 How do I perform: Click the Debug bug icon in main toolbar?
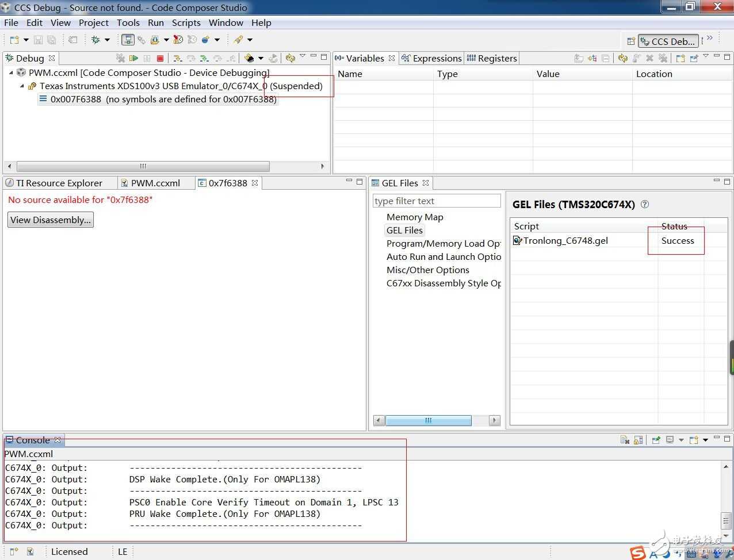coord(95,40)
